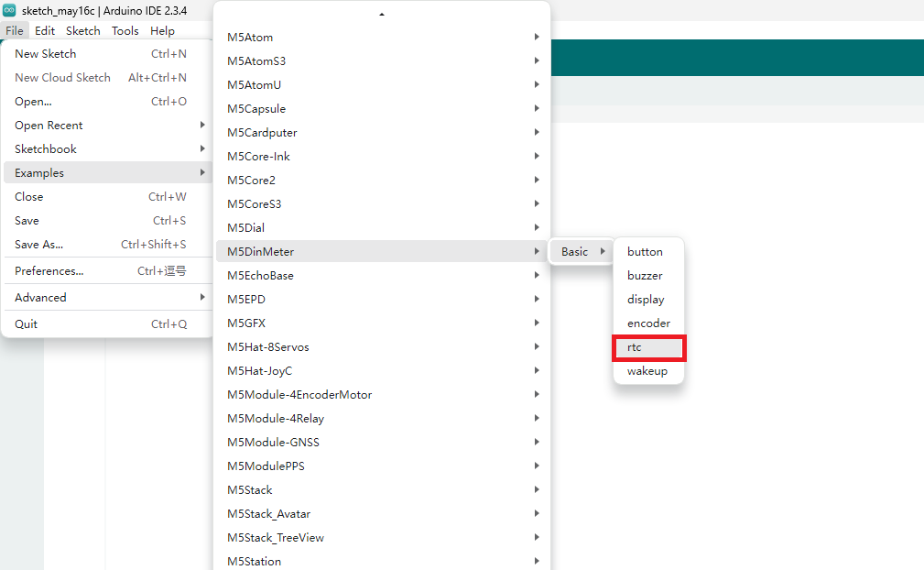
Task: Open the rtc example sketch
Action: (648, 347)
